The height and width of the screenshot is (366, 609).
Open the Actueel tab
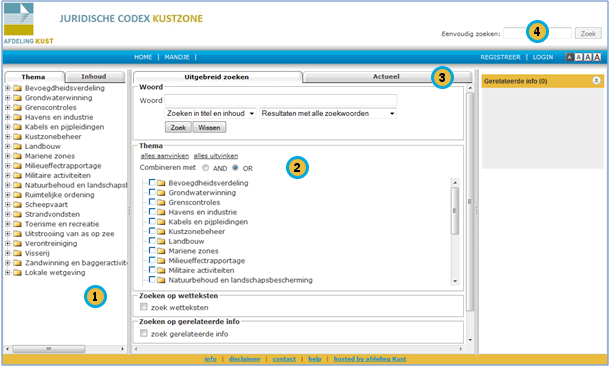coord(387,77)
